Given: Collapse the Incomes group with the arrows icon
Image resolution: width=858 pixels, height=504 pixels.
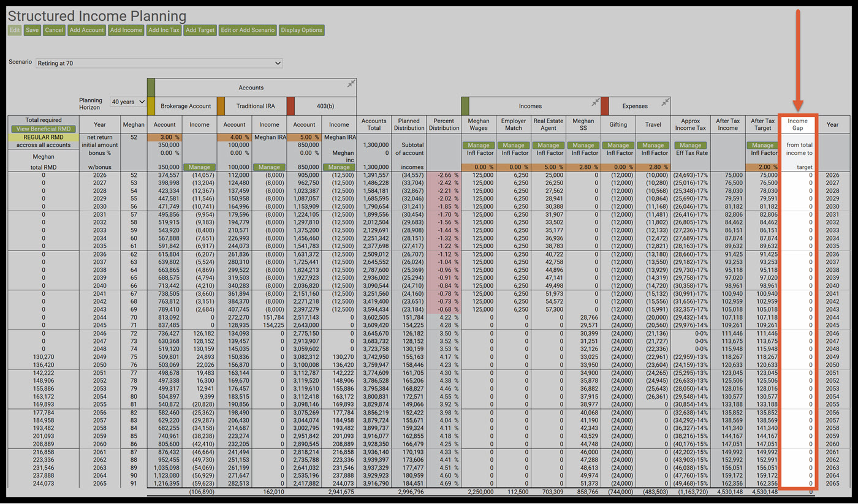Looking at the screenshot, I should click(x=595, y=102).
